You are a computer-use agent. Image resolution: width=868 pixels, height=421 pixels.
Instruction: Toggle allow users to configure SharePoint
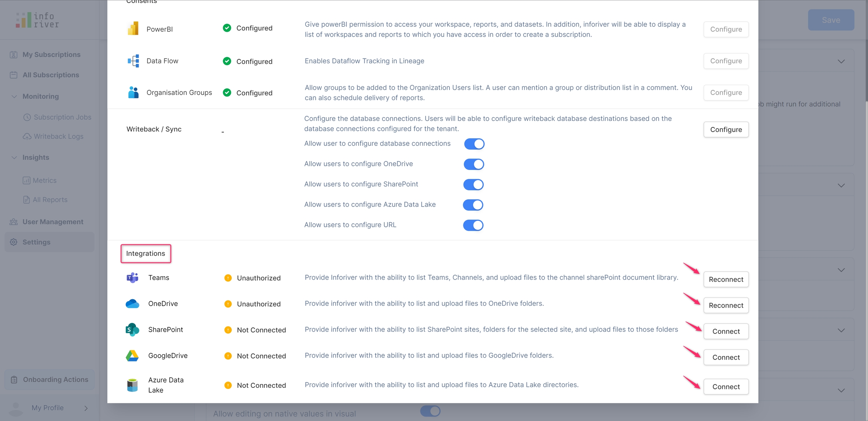pos(473,185)
